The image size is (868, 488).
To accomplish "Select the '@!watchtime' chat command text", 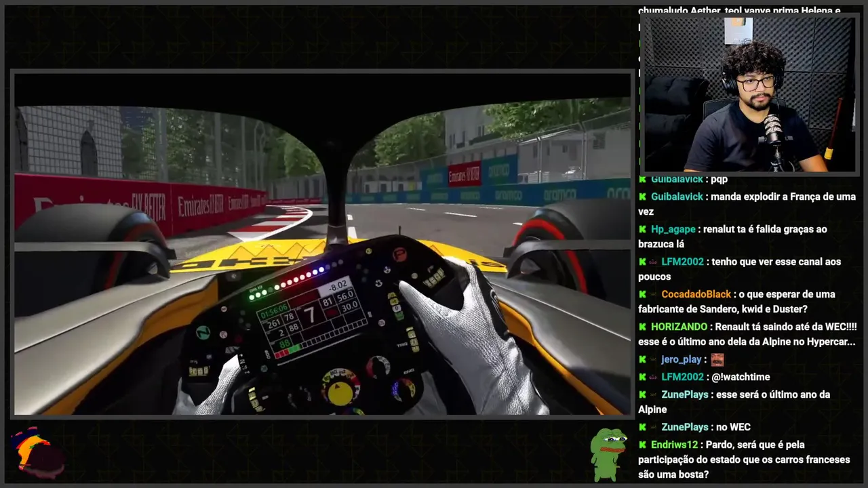I will pyautogui.click(x=741, y=377).
